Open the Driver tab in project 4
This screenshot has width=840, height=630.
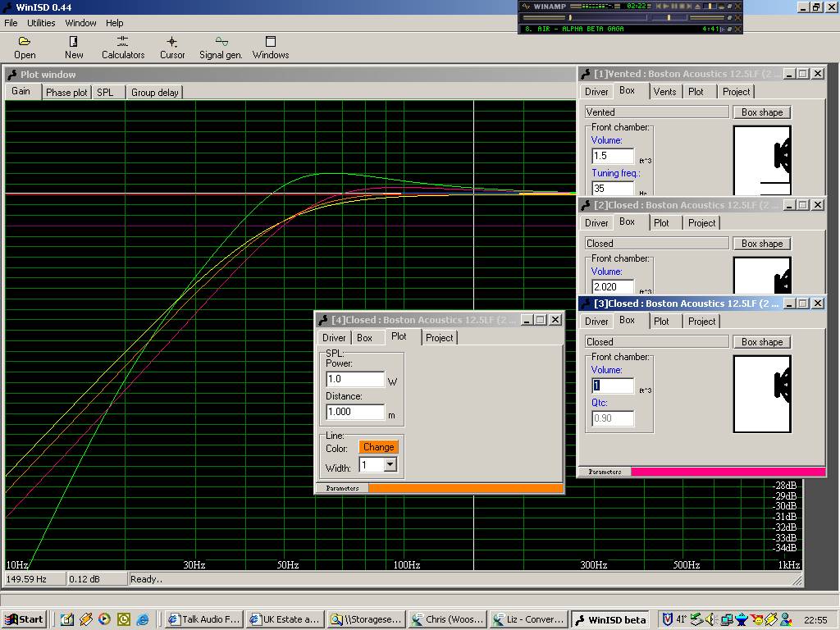(334, 338)
